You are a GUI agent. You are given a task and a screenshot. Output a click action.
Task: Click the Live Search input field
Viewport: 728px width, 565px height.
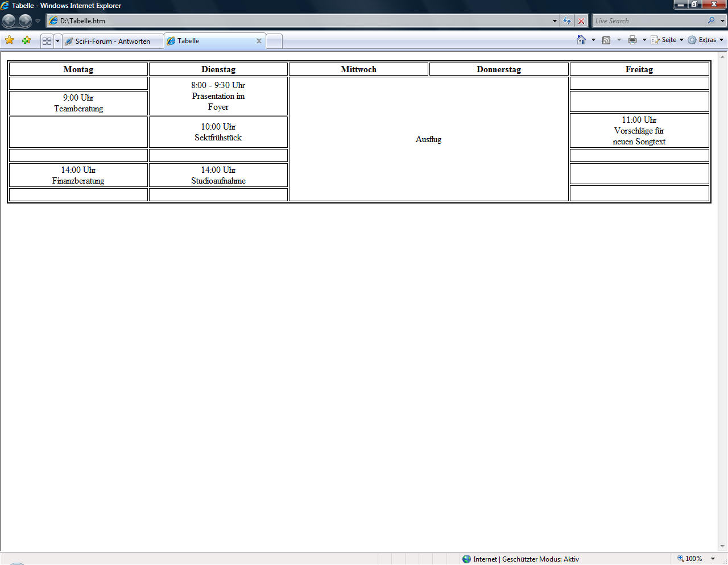pos(648,21)
